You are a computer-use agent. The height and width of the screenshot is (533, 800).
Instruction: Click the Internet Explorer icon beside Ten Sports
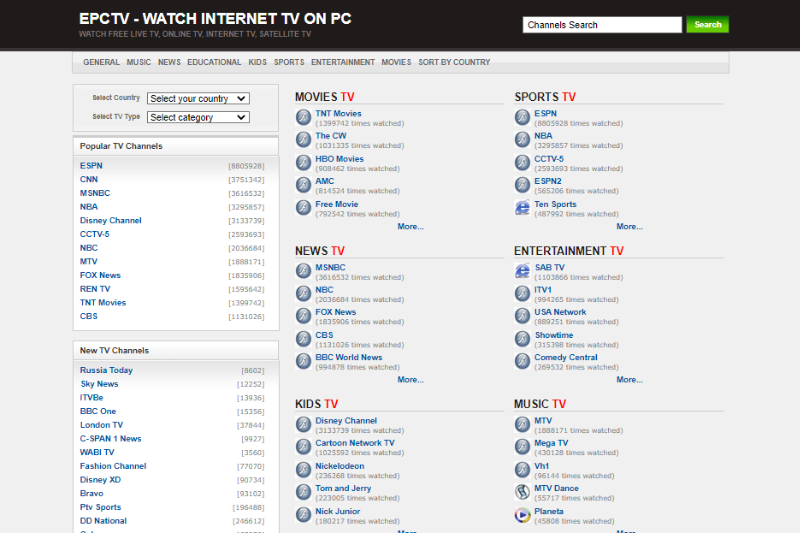pyautogui.click(x=522, y=208)
